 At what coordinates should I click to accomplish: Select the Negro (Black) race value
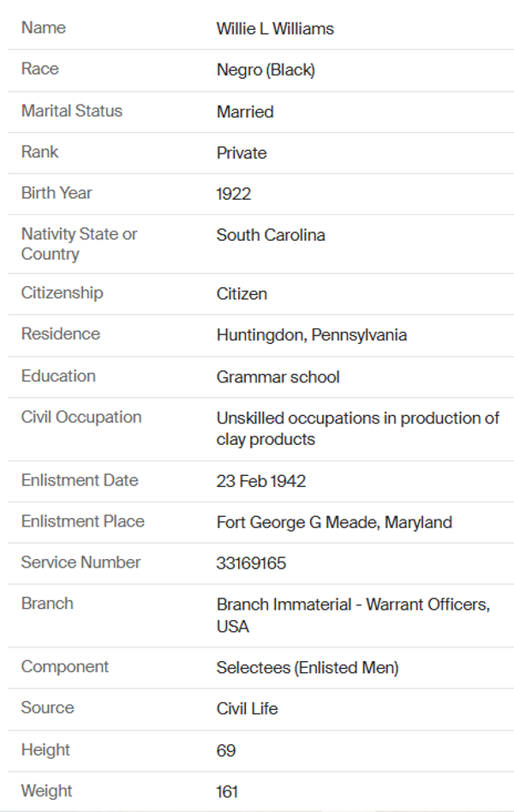[x=266, y=70]
